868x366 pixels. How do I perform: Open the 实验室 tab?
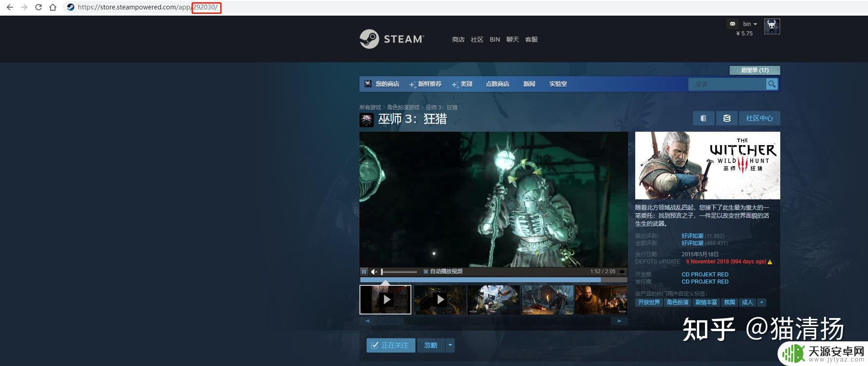point(558,84)
